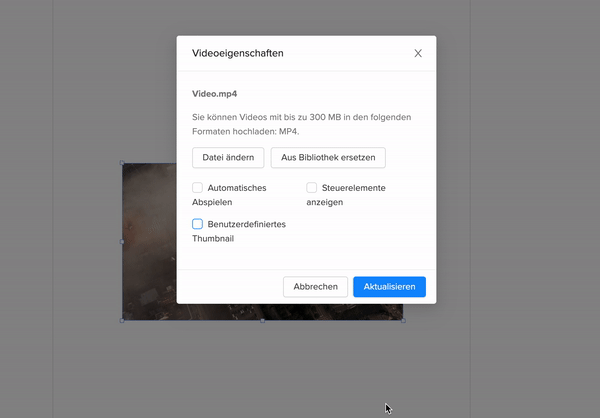
Task: Confirm with the blue Aktualisieren button
Action: click(389, 287)
